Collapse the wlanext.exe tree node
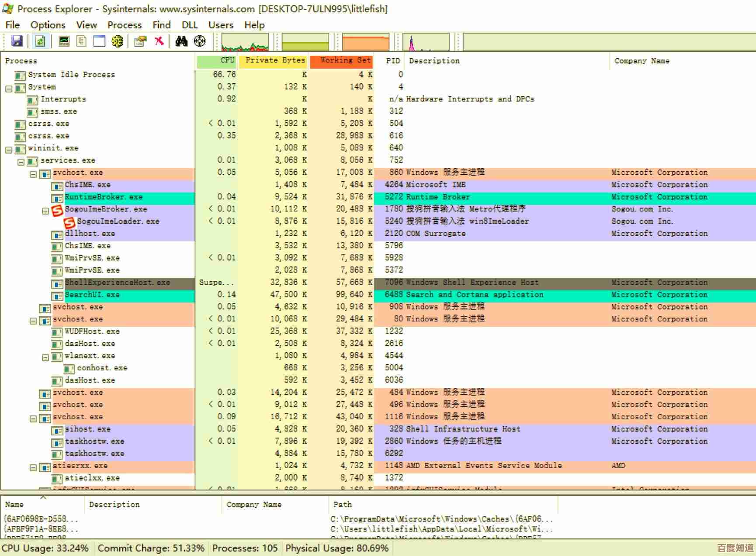 tap(45, 358)
